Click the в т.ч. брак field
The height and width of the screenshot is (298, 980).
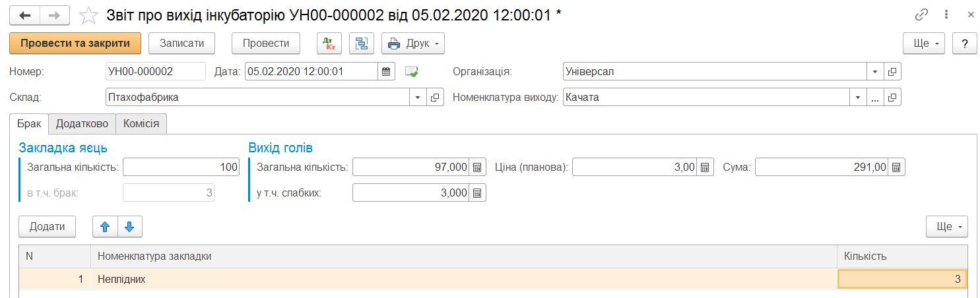pos(169,193)
